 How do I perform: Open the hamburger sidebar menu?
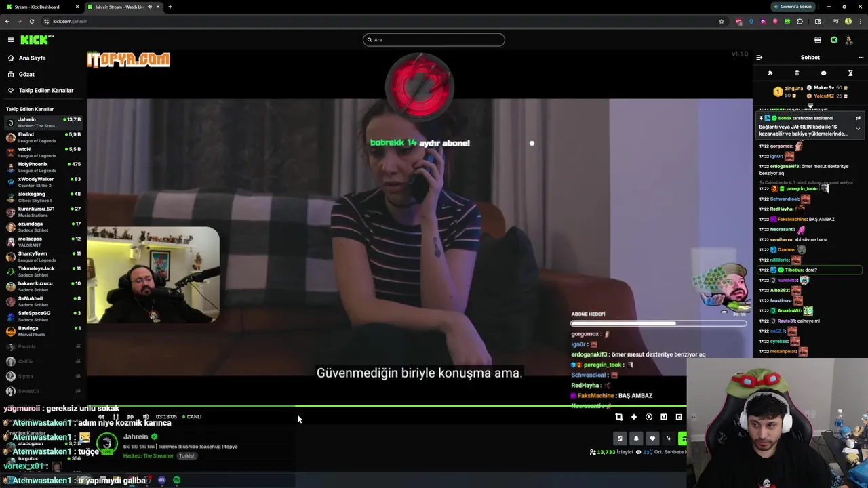tap(11, 40)
